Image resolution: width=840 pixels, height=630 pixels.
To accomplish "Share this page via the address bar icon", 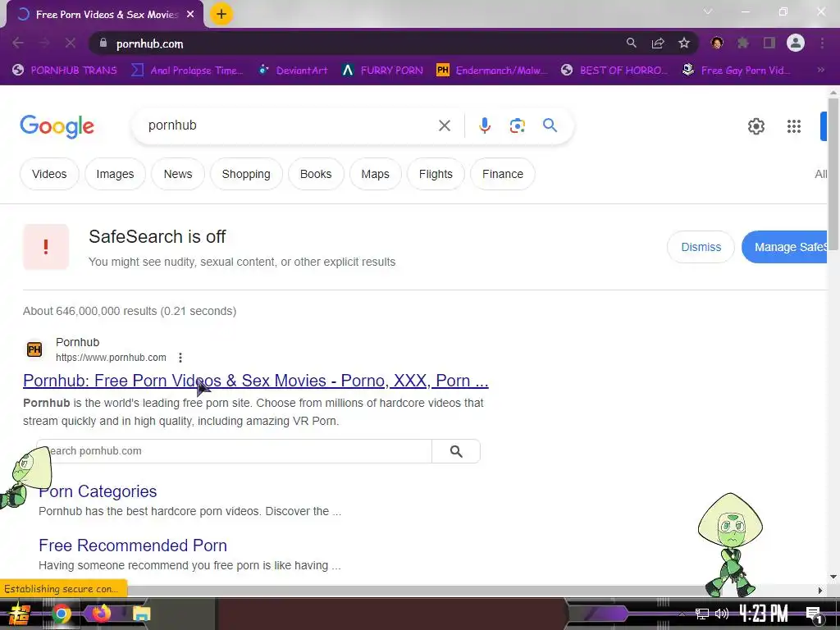I will 658,43.
